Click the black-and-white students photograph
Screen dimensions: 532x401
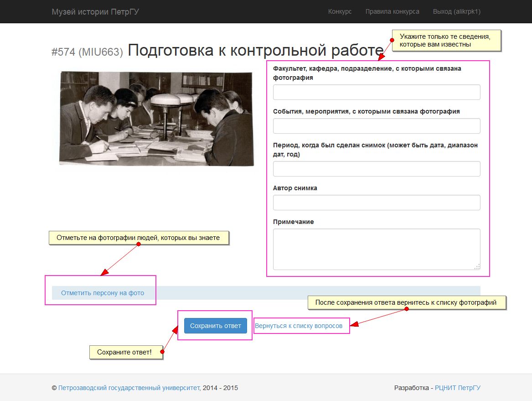click(156, 118)
